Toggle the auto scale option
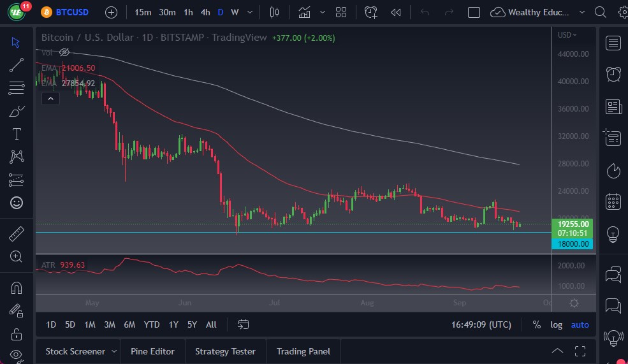This screenshot has height=364, width=628. point(580,324)
